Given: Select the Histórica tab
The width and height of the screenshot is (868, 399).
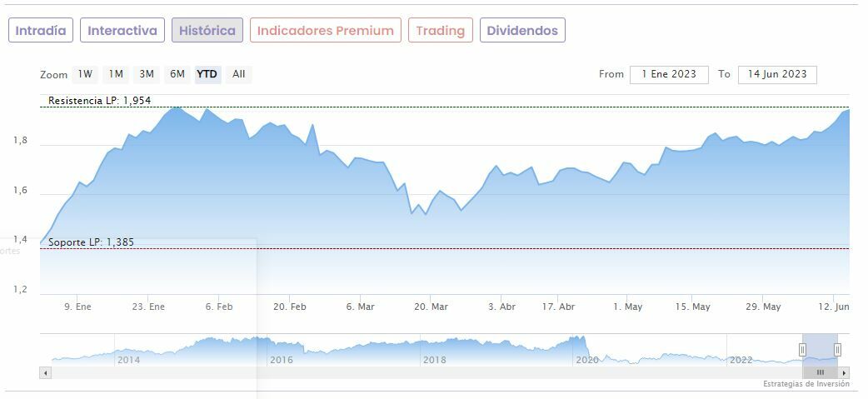Looking at the screenshot, I should (x=207, y=31).
